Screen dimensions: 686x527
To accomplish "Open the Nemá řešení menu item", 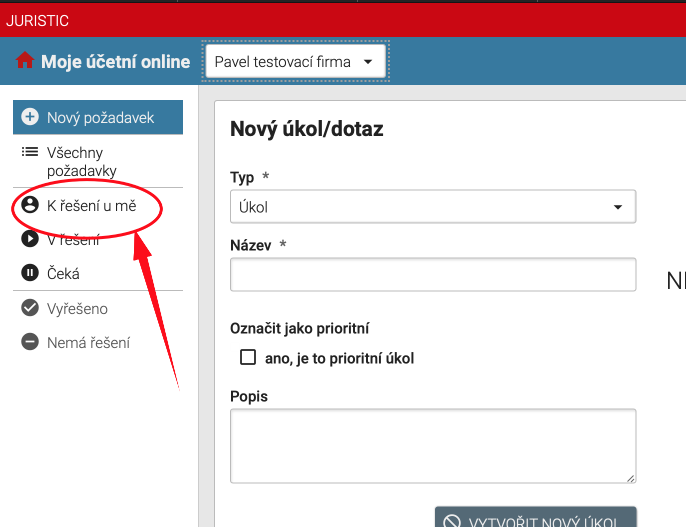I will (x=88, y=342).
